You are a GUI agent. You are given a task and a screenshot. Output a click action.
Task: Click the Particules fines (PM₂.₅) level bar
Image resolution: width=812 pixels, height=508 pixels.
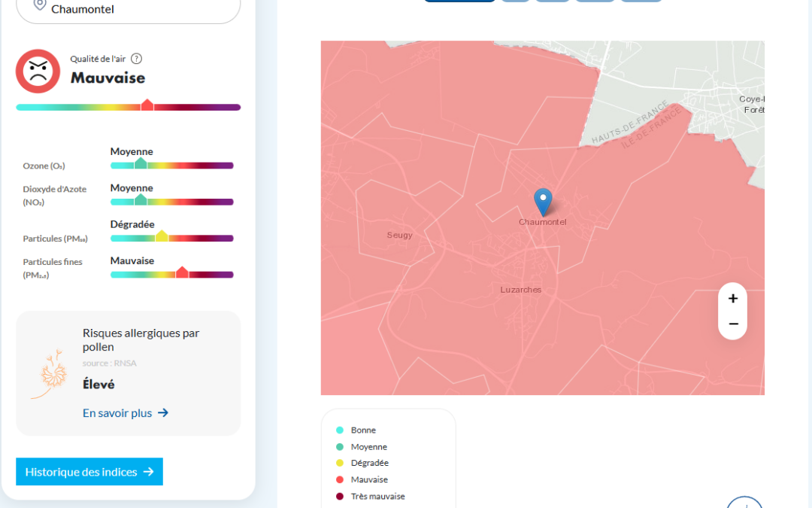click(x=172, y=274)
